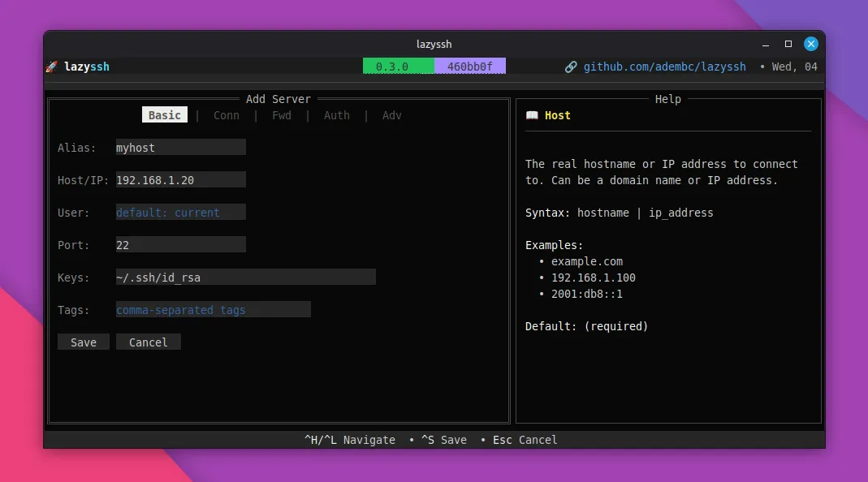Focus the Alias field containing myhost
The image size is (868, 482).
180,147
